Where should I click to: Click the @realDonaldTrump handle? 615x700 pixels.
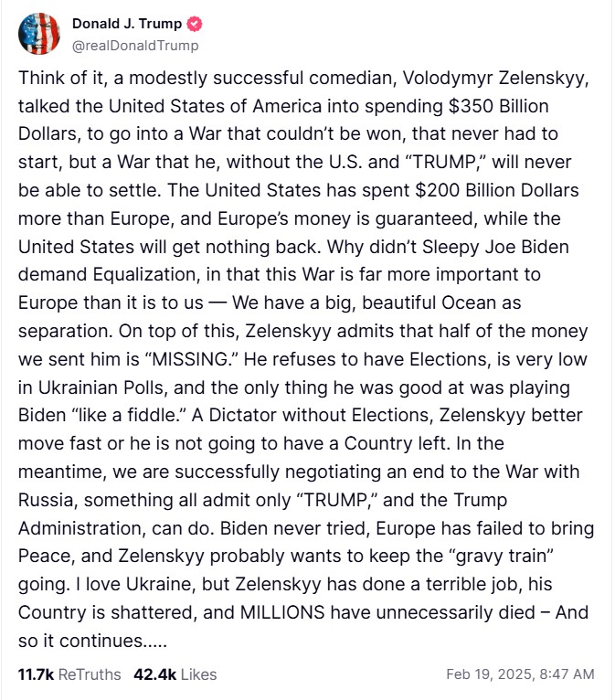tap(135, 45)
